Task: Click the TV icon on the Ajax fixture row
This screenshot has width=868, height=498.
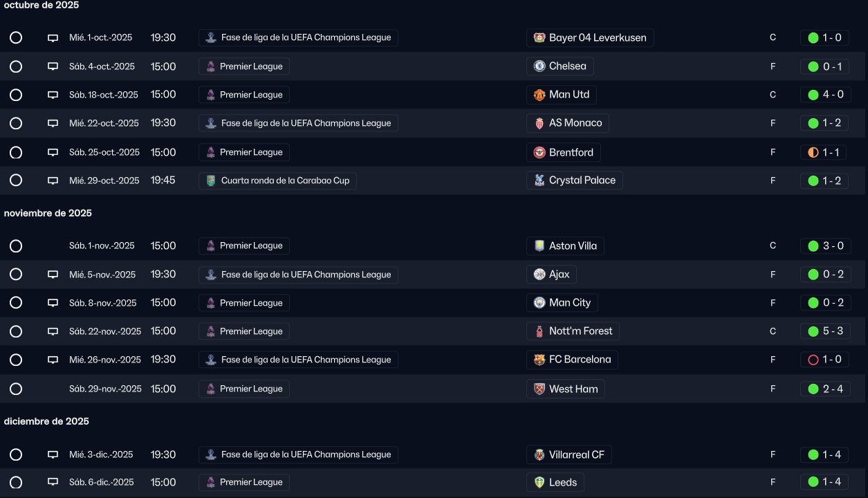Action: [53, 275]
